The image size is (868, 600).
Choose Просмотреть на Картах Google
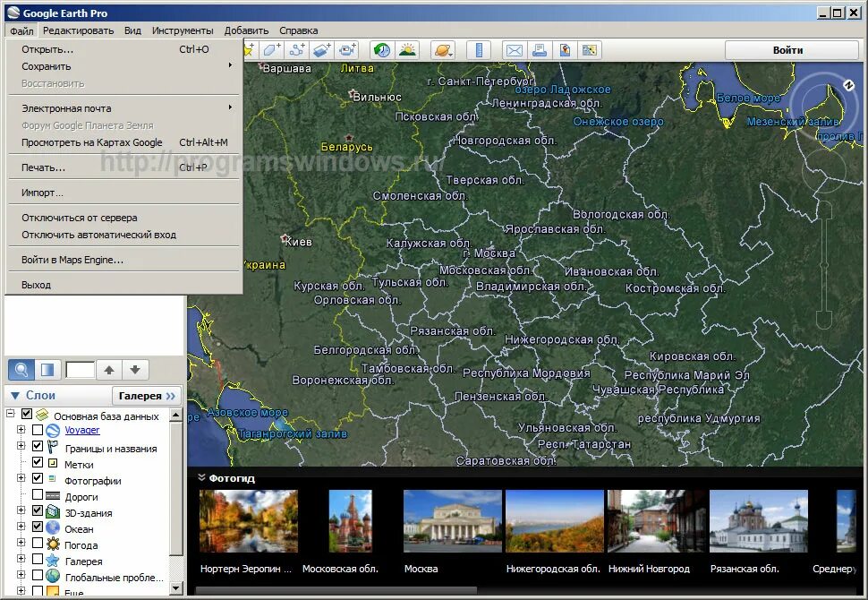124,142
